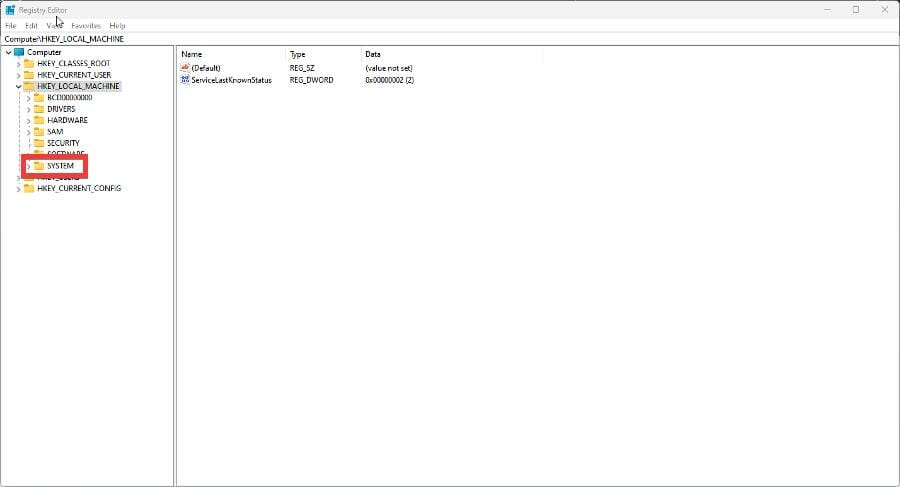Click the HKEY_CURRENT_CONFIG folder icon
The image size is (900, 487).
click(x=29, y=188)
